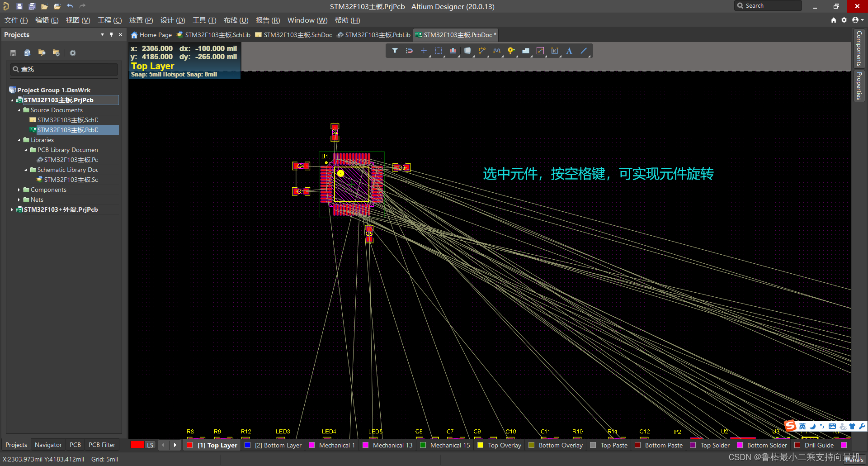
Task: Expand the Components folder
Action: [x=19, y=190]
